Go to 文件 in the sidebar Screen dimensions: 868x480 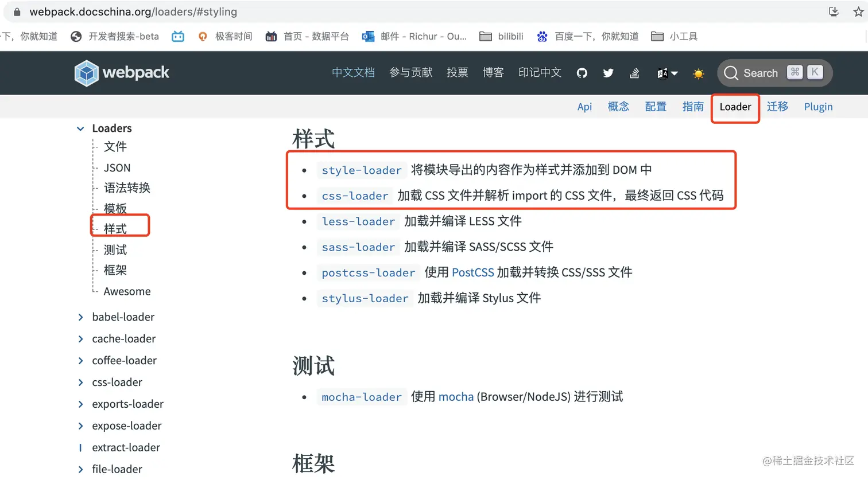(x=115, y=147)
